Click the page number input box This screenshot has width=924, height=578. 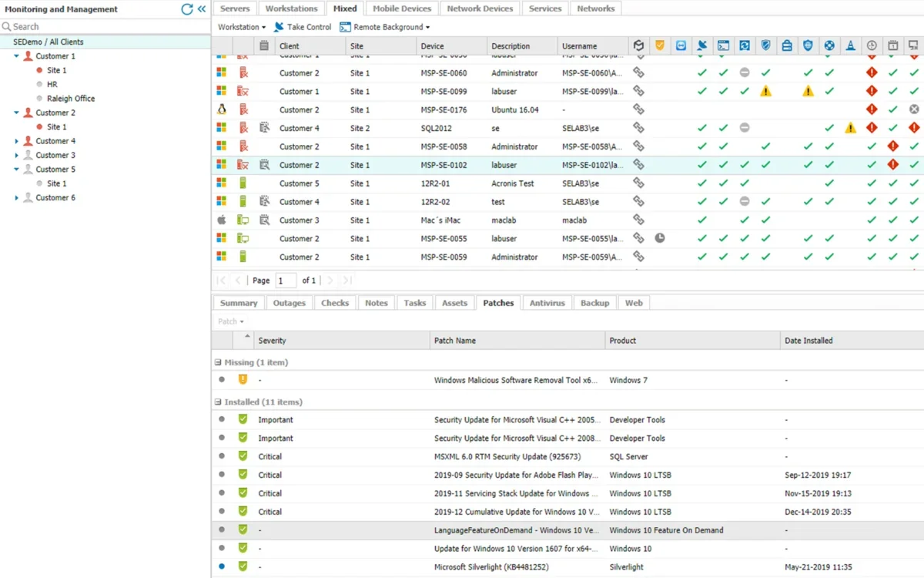pyautogui.click(x=286, y=281)
